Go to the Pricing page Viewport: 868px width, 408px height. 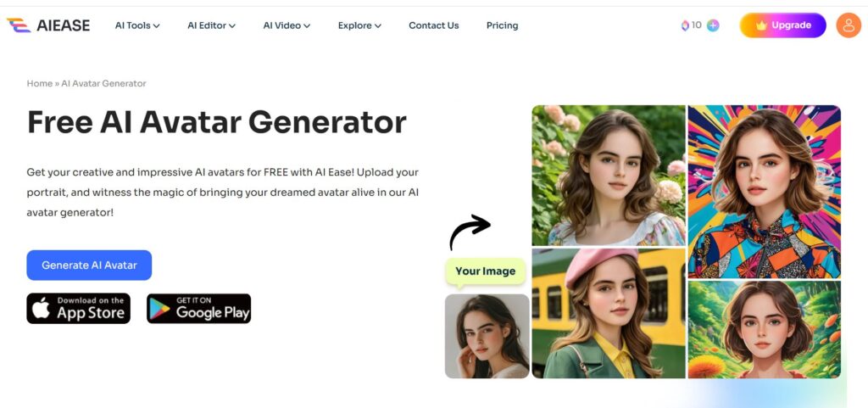(502, 25)
